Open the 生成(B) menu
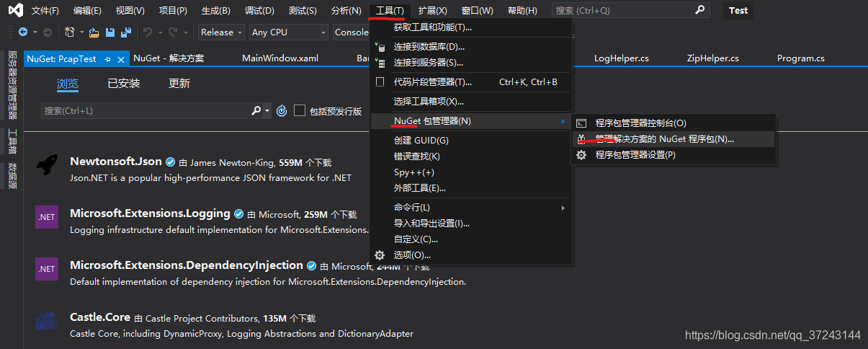Screen dimensions: 868x349 coord(215,11)
